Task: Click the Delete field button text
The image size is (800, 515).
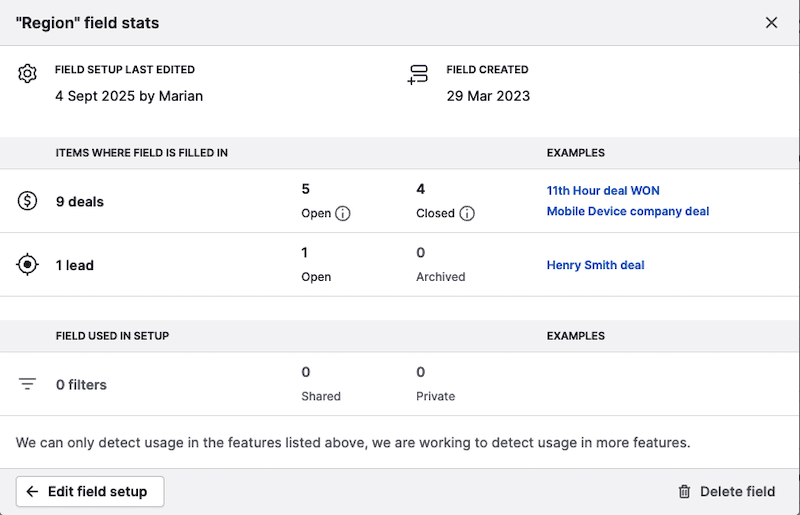Action: pos(737,491)
